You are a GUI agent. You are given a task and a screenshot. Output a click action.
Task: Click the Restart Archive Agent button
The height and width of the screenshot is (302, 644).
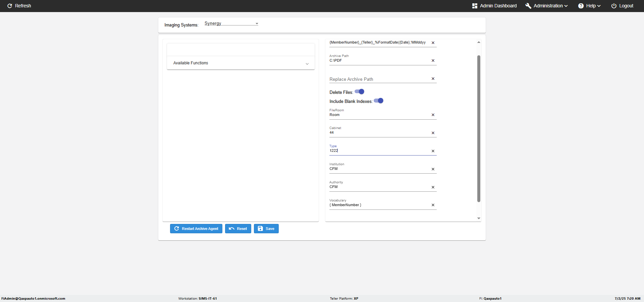coord(196,229)
